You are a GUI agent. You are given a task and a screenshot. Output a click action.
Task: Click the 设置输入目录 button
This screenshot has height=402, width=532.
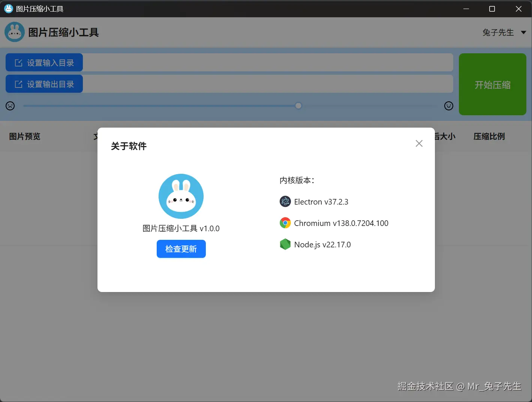coord(44,62)
